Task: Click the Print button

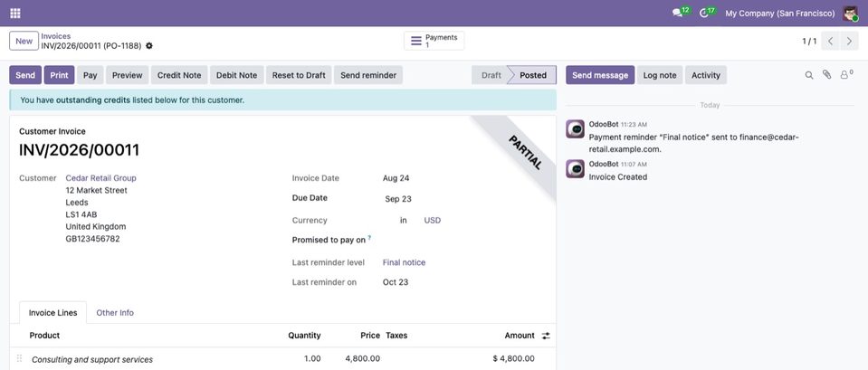Action: [x=59, y=75]
